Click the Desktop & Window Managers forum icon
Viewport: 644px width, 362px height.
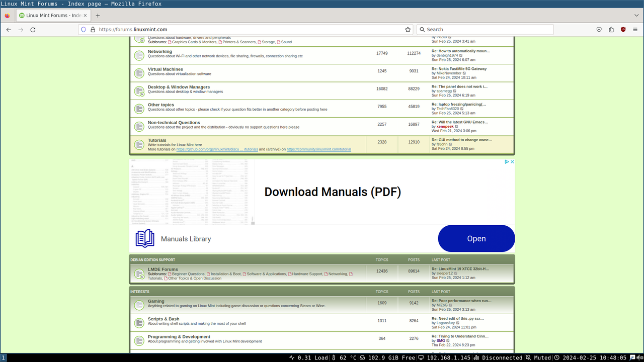point(139,91)
